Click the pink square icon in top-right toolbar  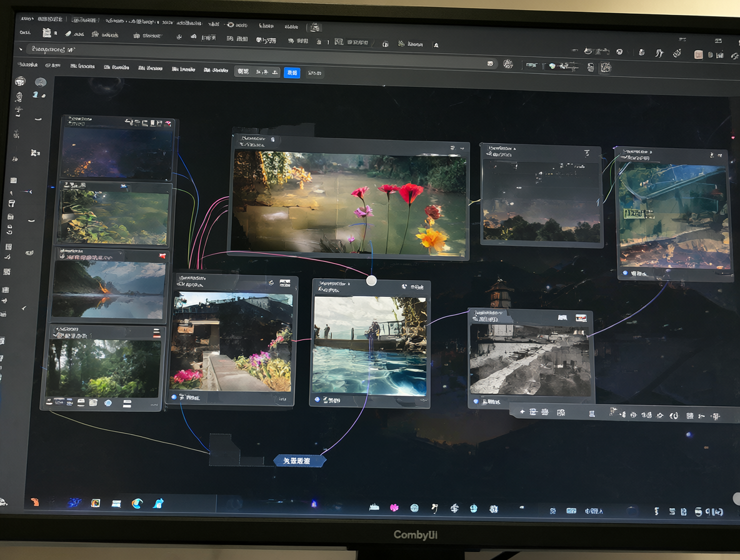698,55
